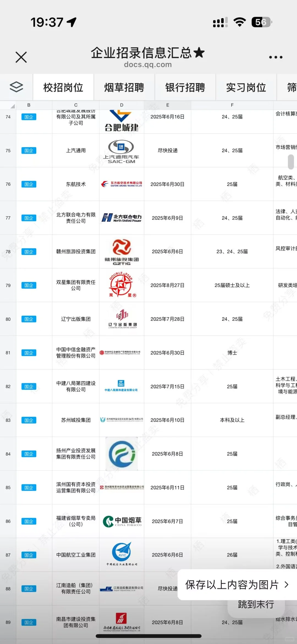The image size is (297, 644).
Task: Tap the 滨州国有资本投资 logo
Action: [x=122, y=487]
